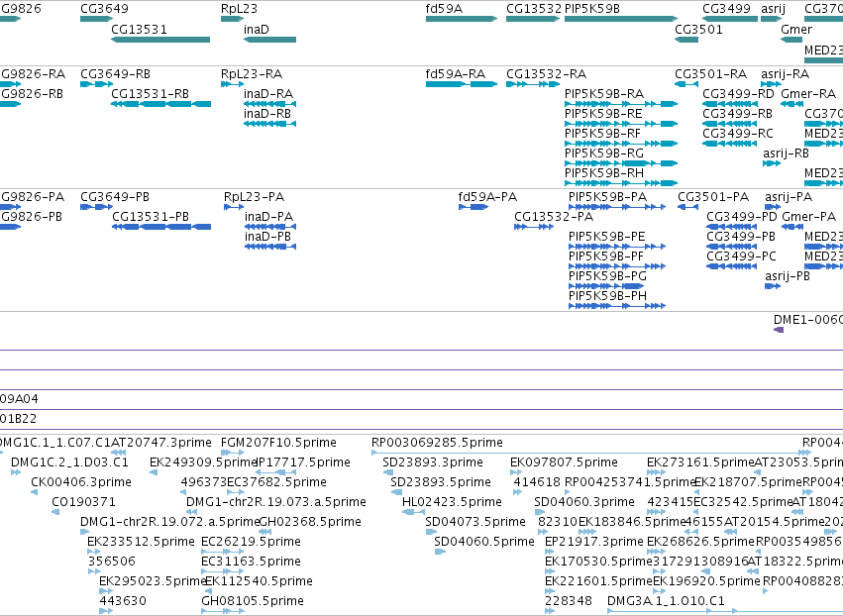This screenshot has height=616, width=843.
Task: Click the PIP5K59B gene bar
Action: pyautogui.click(x=621, y=19)
